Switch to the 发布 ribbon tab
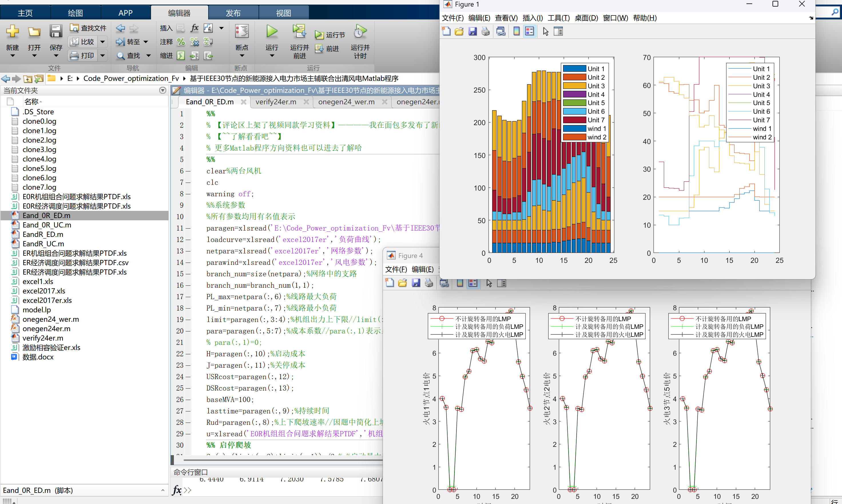The height and width of the screenshot is (504, 842). point(233,13)
